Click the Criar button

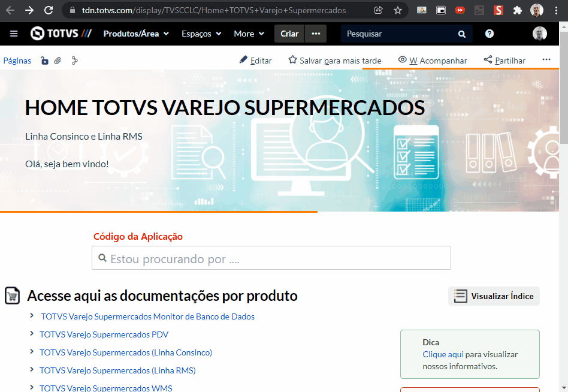click(289, 34)
